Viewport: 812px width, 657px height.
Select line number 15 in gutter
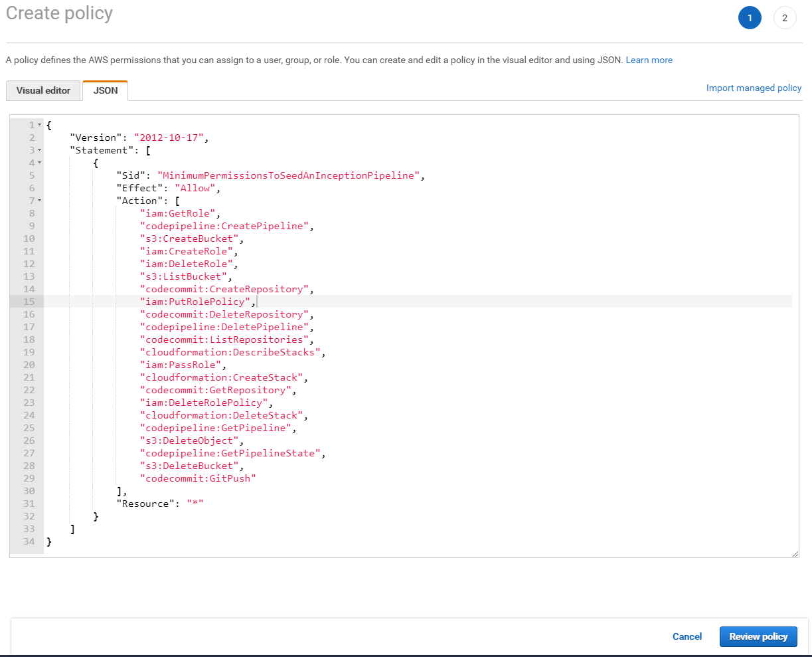click(29, 302)
